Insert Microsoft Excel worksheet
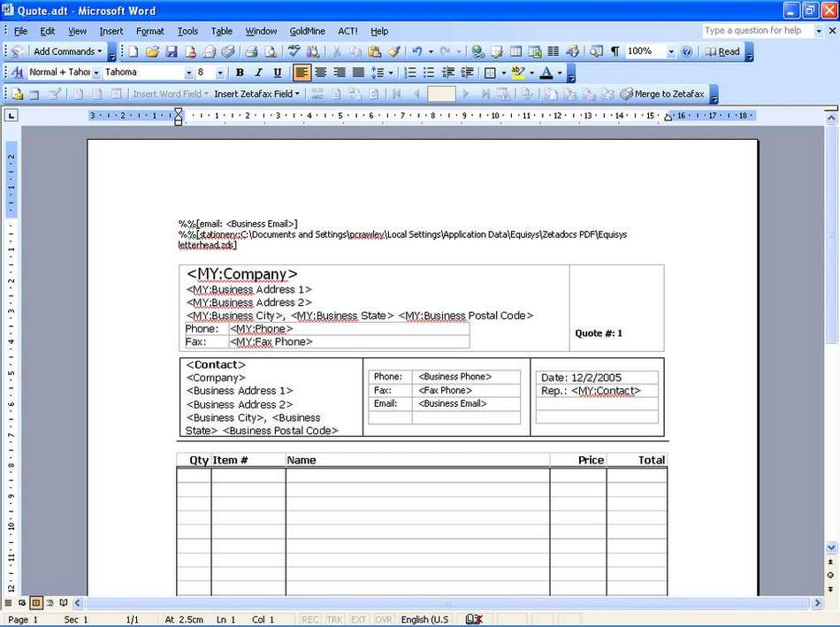Viewport: 840px width, 627px height. (x=535, y=51)
